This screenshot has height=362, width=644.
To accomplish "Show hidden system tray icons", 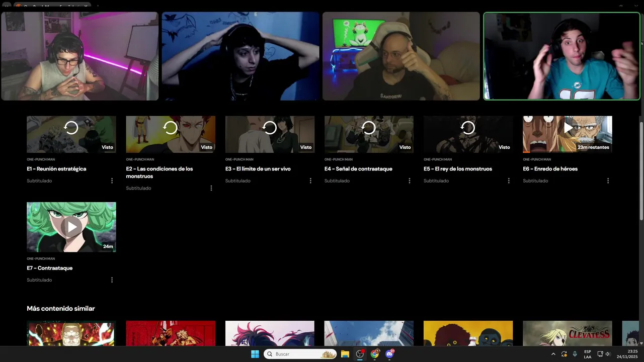I will 553,354.
